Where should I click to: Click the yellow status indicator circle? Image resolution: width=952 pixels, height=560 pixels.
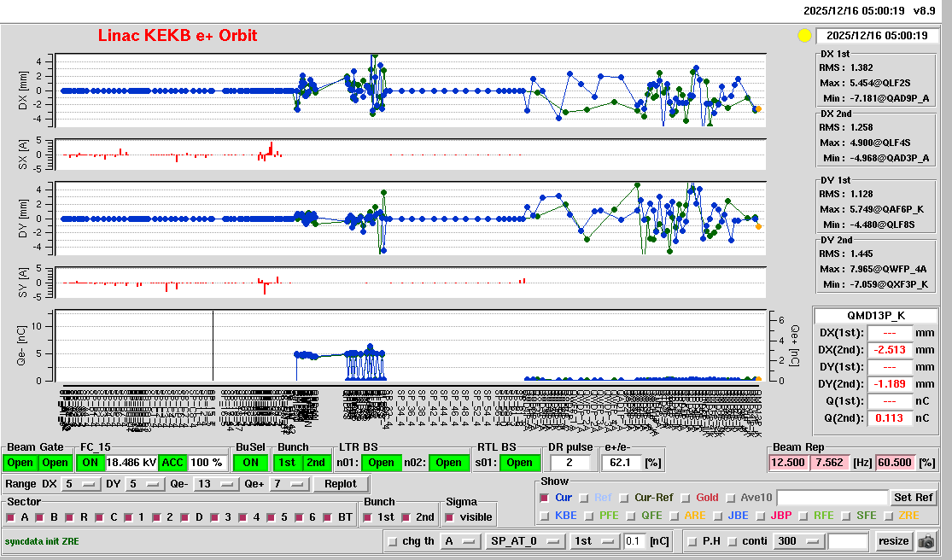coord(803,36)
